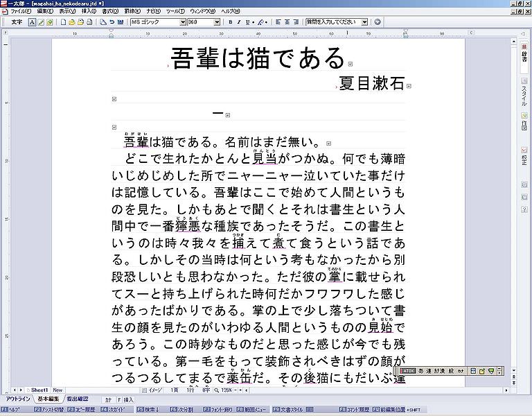The height and width of the screenshot is (416, 532).
Task: Click the Undo icon in the toolbar
Action: pyautogui.click(x=112, y=22)
